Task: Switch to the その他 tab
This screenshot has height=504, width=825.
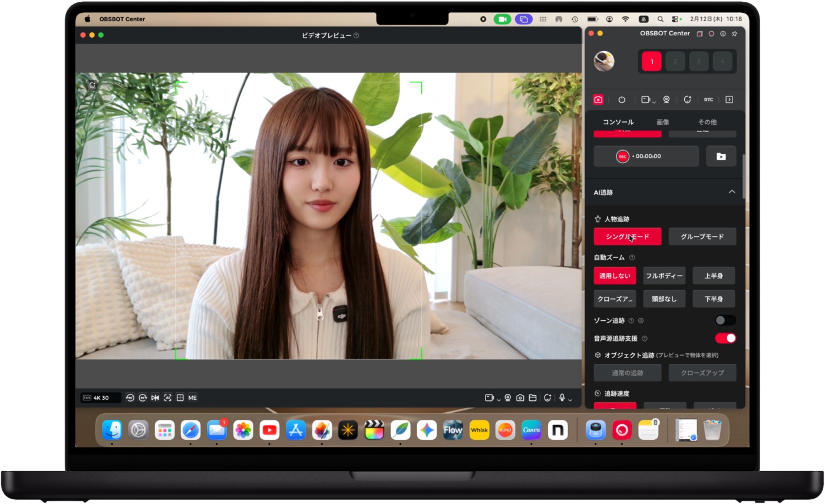Action: pos(707,122)
